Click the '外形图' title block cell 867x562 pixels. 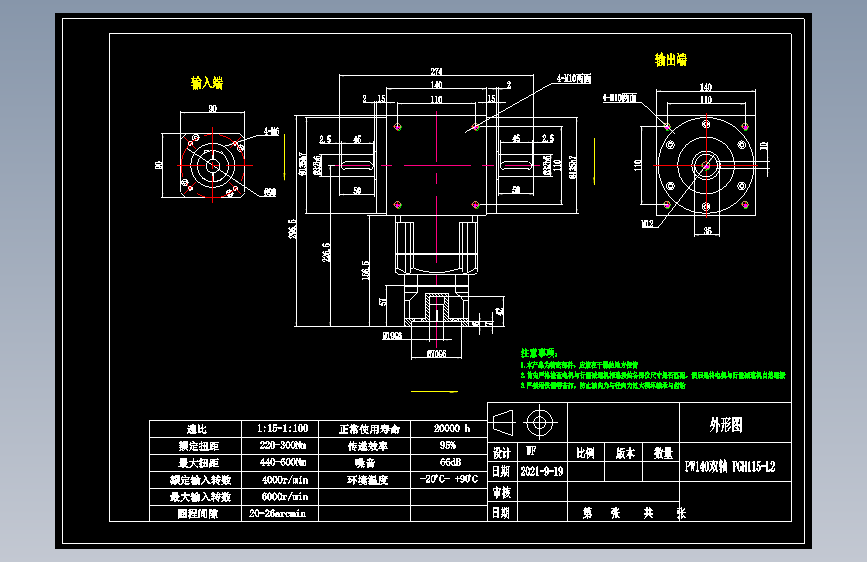click(x=725, y=425)
